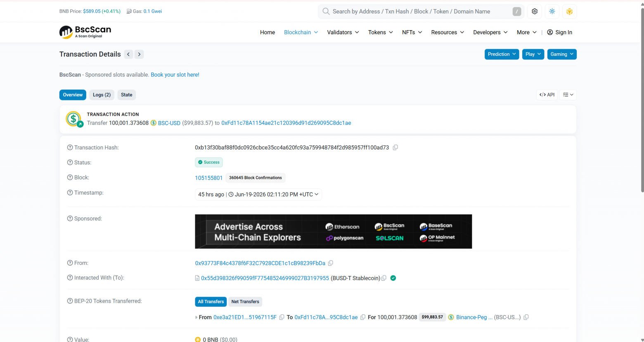Click the slash shortcut key in search bar
The width and height of the screenshot is (644, 342).
(516, 12)
